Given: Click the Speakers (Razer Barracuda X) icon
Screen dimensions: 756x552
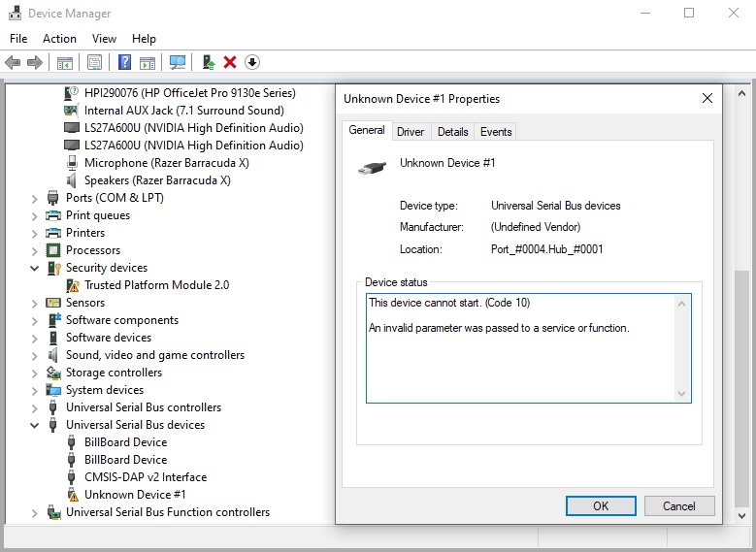Looking at the screenshot, I should (72, 180).
